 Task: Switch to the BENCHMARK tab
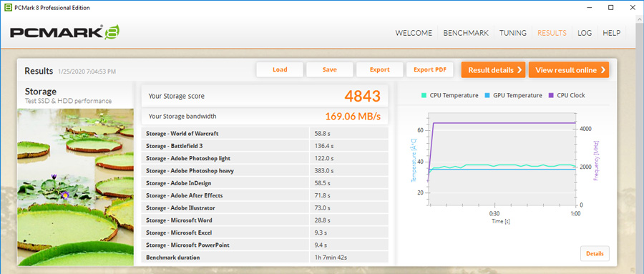(x=466, y=34)
